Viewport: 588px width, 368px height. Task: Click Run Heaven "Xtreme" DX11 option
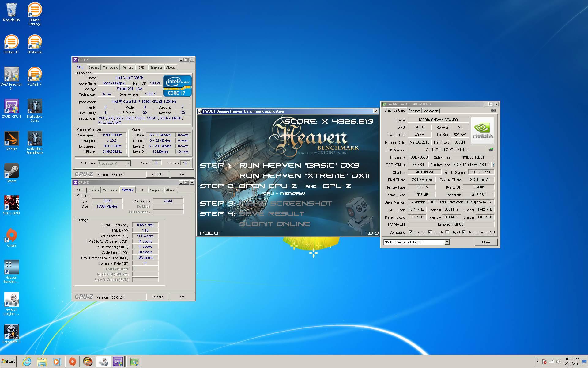tap(304, 176)
